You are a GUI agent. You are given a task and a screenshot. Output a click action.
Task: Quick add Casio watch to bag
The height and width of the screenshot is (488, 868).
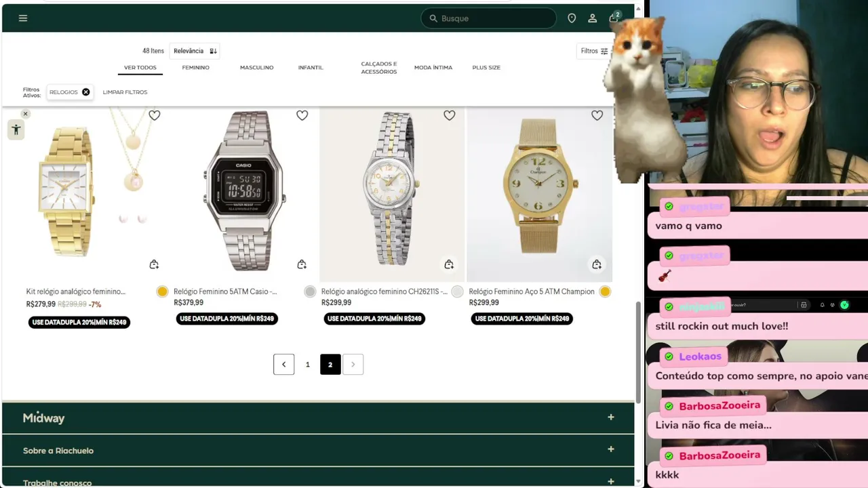click(302, 264)
